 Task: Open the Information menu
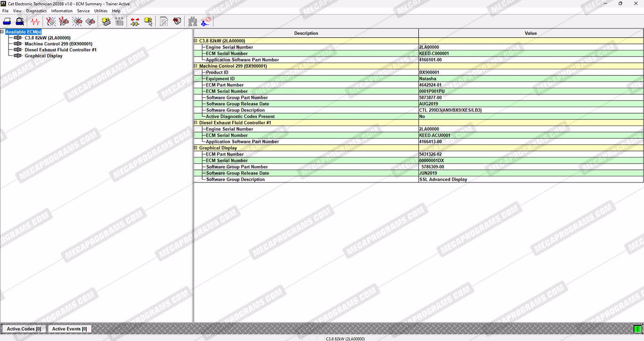point(62,11)
